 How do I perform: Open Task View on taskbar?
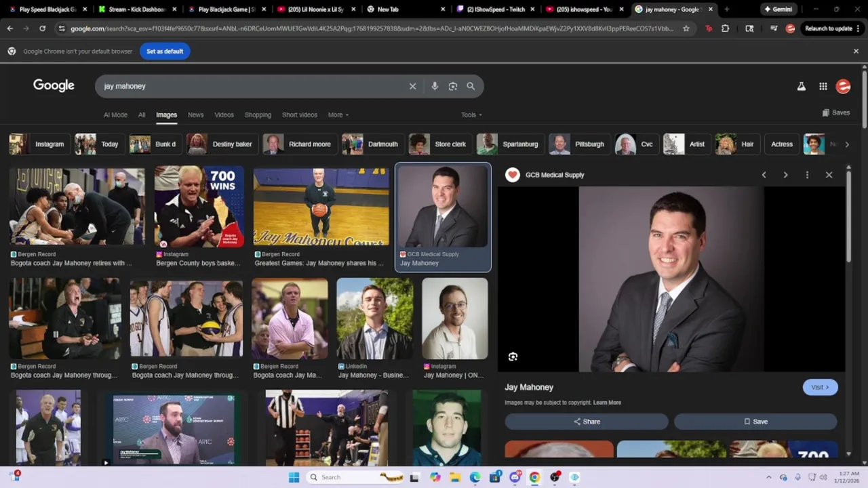tap(414, 477)
